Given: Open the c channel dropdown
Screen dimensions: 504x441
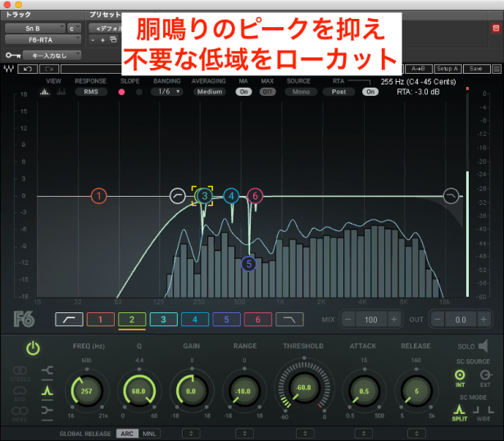Looking at the screenshot, I should [x=74, y=29].
